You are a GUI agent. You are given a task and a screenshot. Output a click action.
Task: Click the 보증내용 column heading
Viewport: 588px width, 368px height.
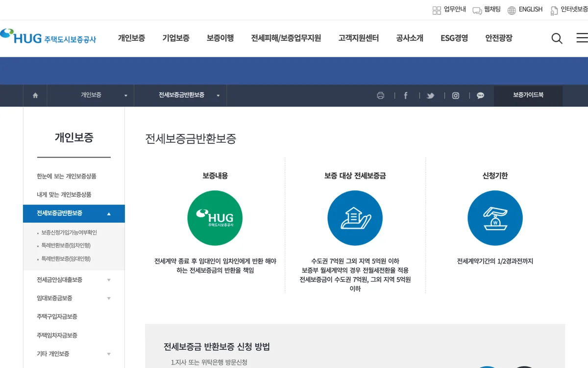coord(215,176)
